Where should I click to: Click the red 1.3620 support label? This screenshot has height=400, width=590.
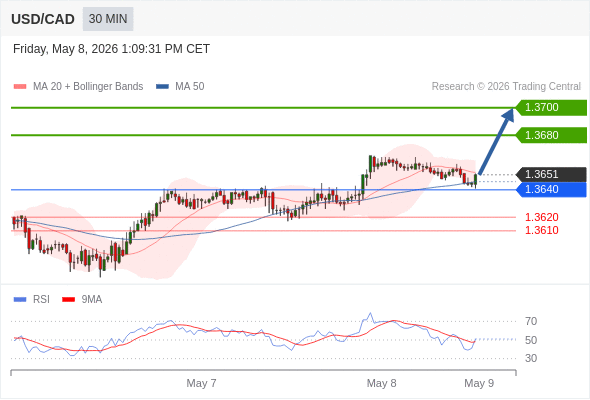click(x=542, y=217)
